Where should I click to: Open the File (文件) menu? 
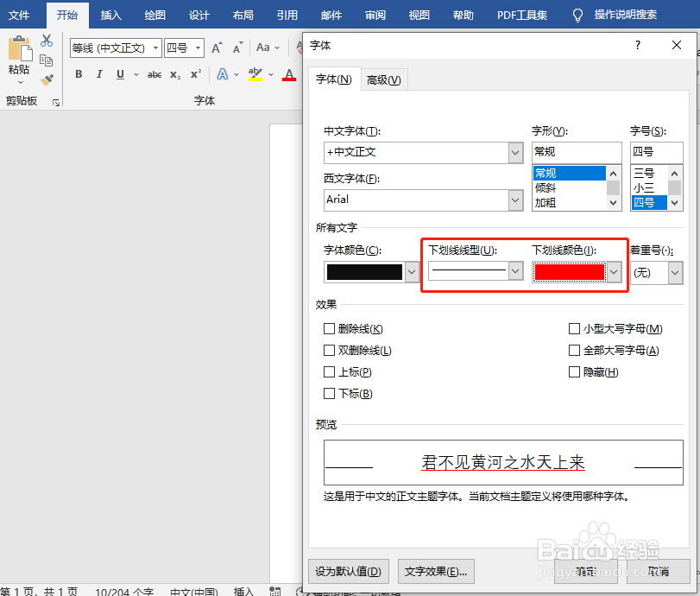[x=19, y=16]
